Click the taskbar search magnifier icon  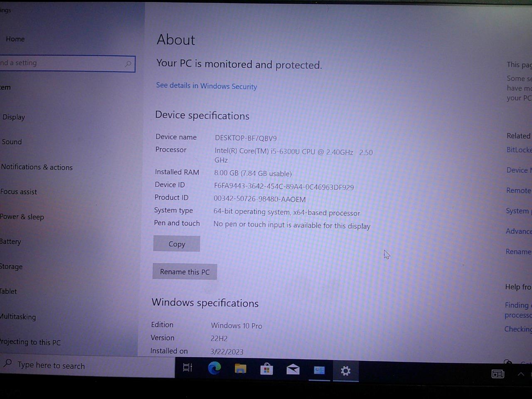pos(7,363)
